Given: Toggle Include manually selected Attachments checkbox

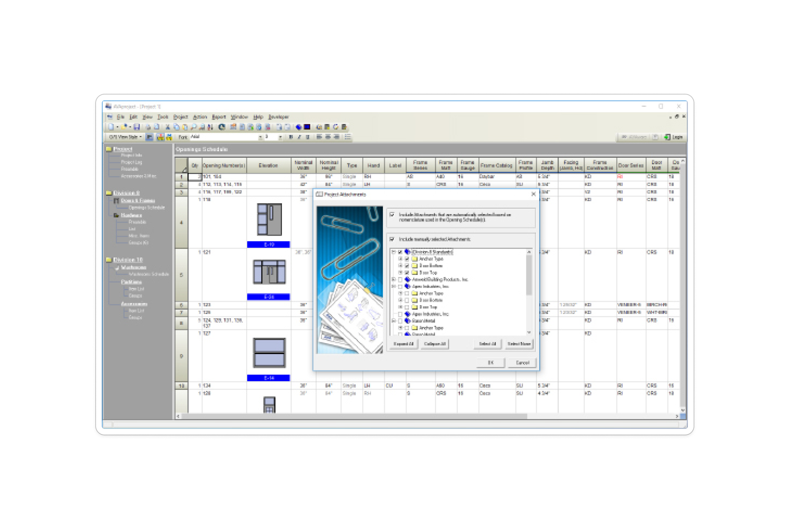Looking at the screenshot, I should click(x=392, y=239).
